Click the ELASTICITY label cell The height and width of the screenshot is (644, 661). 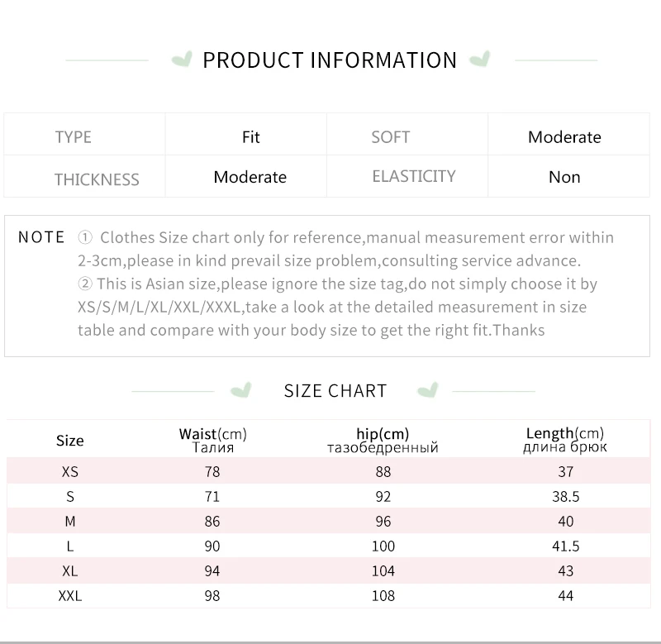413,176
